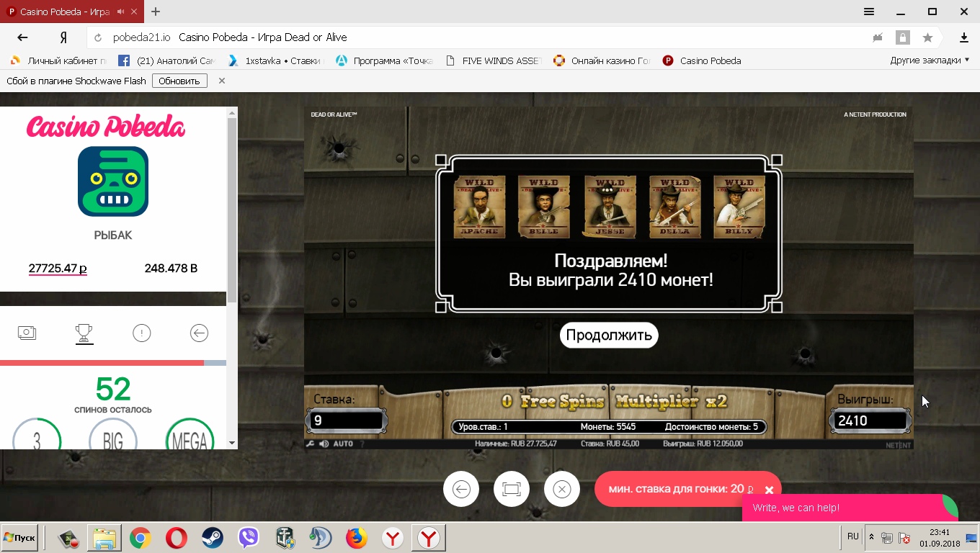The height and width of the screenshot is (553, 980).
Task: Toggle AUTO play in game bar
Action: [x=343, y=444]
